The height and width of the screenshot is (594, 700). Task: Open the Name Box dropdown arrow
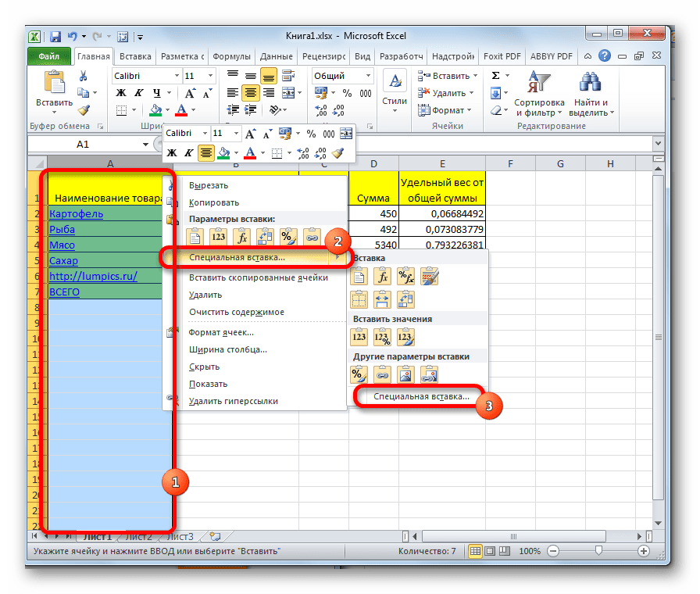(145, 145)
